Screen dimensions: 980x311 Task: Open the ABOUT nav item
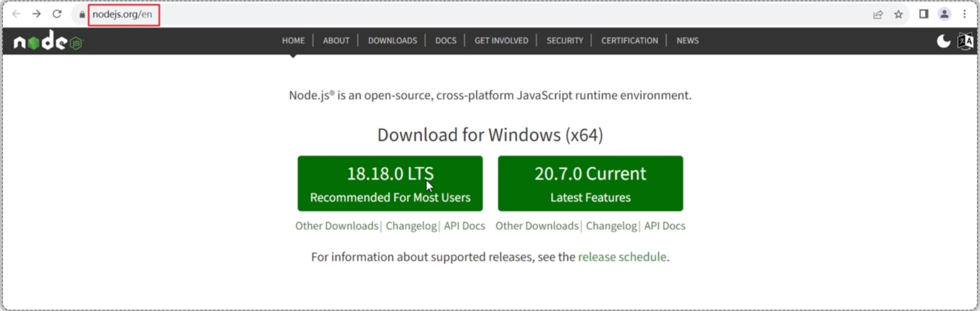coord(336,41)
